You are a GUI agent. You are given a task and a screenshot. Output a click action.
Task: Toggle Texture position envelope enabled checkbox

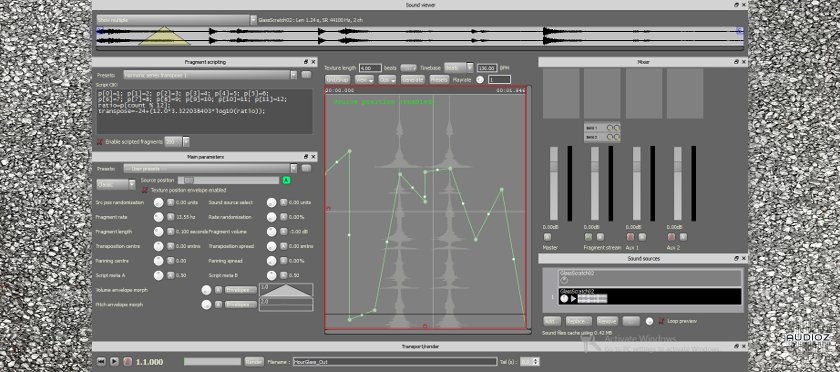pyautogui.click(x=145, y=190)
